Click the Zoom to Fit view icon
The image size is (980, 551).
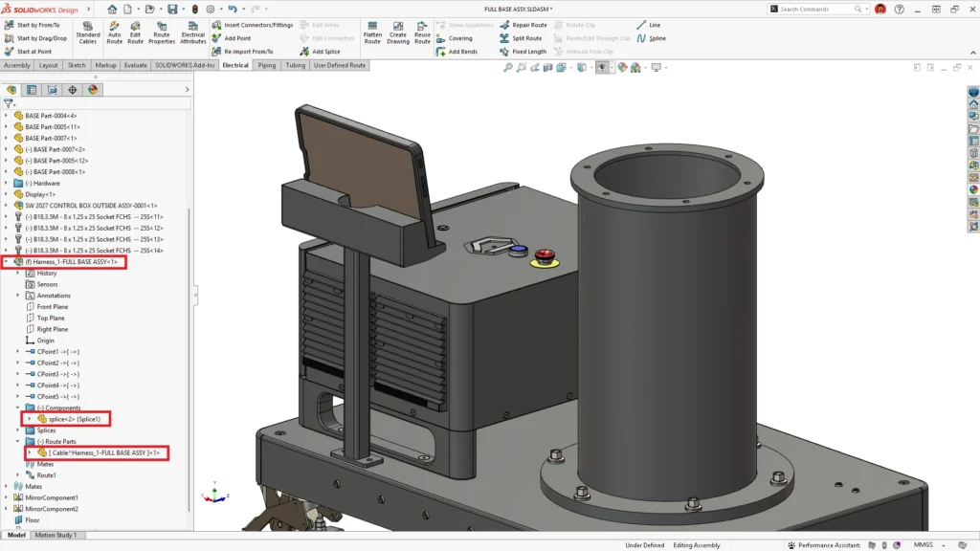508,68
